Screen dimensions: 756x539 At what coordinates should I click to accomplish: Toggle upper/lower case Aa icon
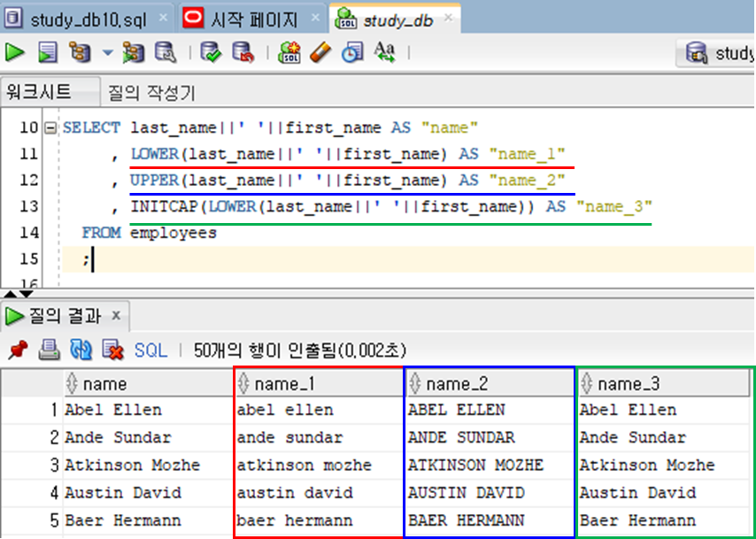tap(384, 52)
